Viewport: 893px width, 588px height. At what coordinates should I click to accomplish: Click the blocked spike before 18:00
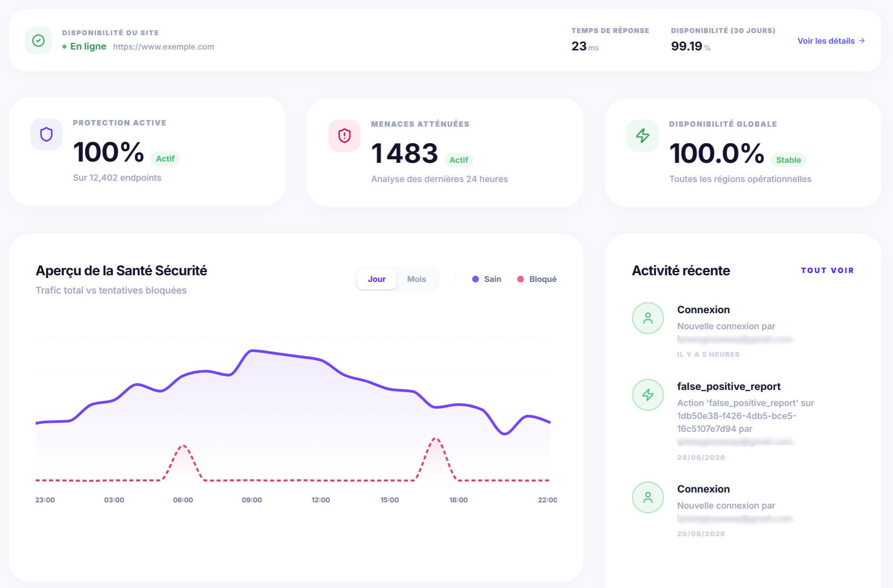pyautogui.click(x=435, y=439)
